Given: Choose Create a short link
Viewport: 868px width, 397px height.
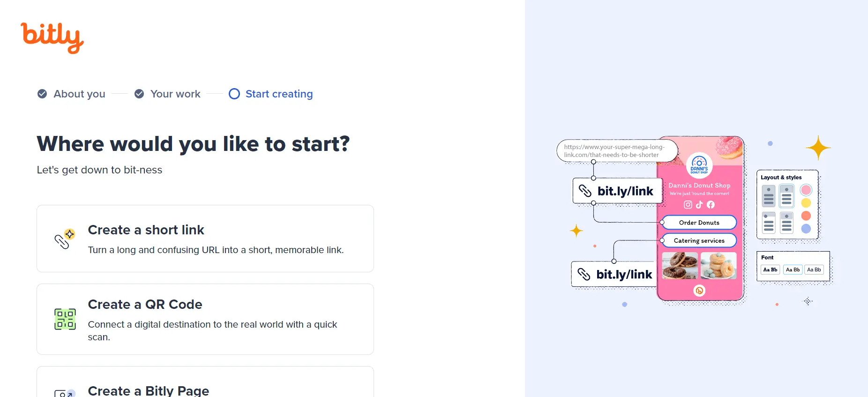Looking at the screenshot, I should click(205, 239).
